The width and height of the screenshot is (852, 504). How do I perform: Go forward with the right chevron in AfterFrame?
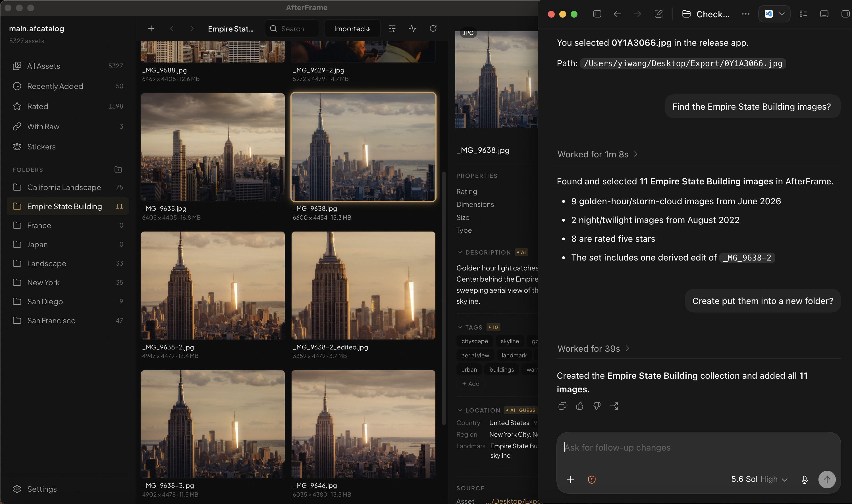[x=192, y=28]
